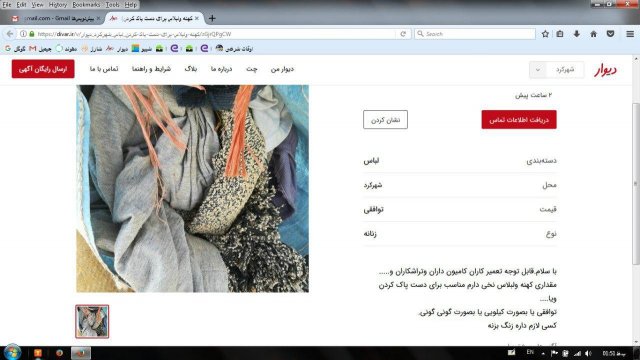Open the اوقات شرعی bookmark
This screenshot has width=640, height=360.
coord(234,49)
